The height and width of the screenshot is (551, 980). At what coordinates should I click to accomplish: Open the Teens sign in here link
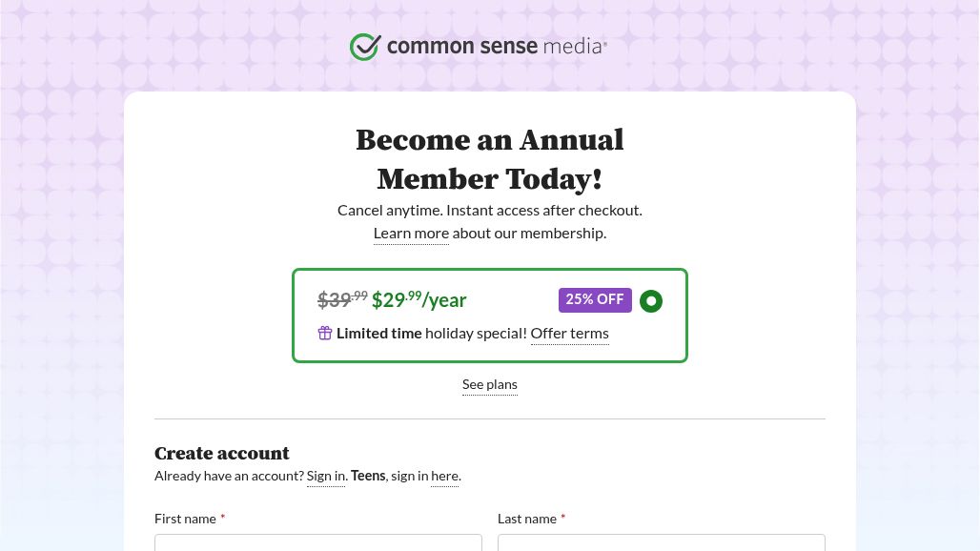pyautogui.click(x=444, y=476)
